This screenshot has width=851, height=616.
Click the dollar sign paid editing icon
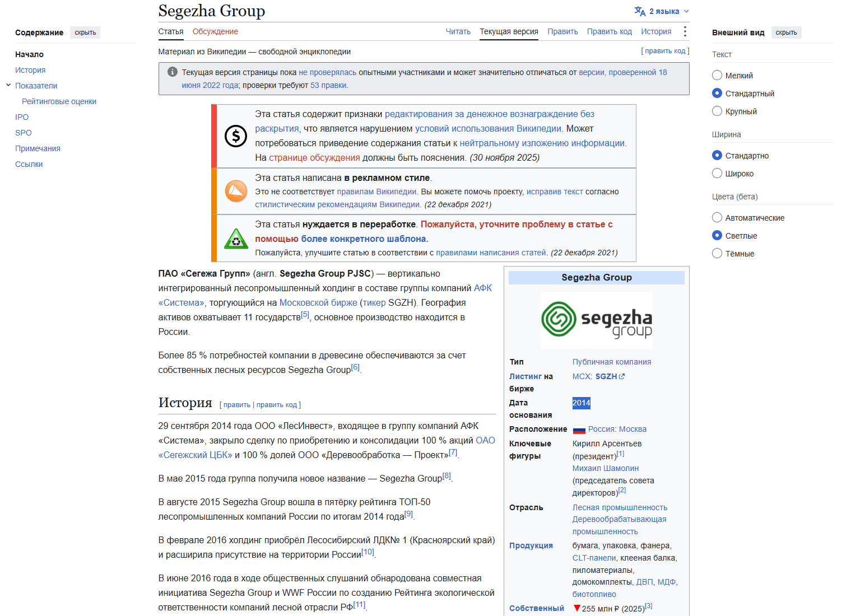(236, 136)
